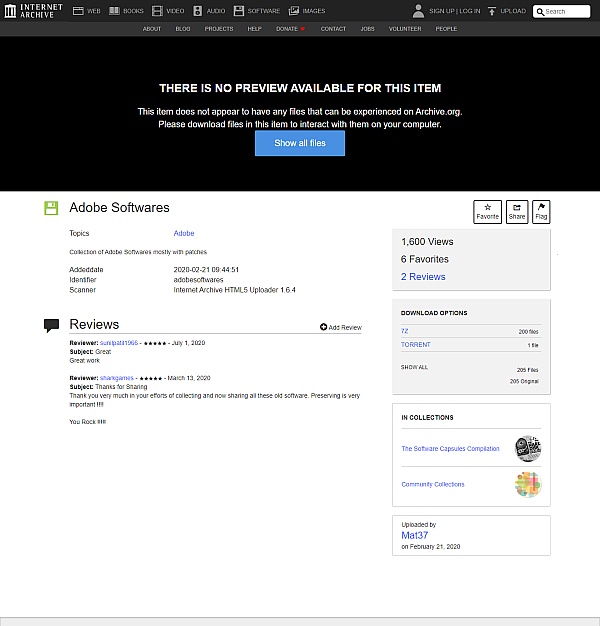
Task: Open reviewer sharkgames profile
Action: click(x=117, y=378)
